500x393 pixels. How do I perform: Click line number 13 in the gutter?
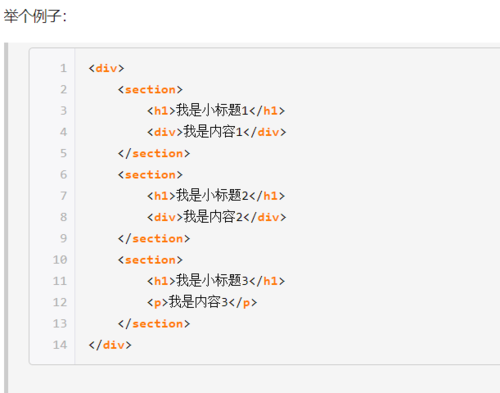pos(60,324)
